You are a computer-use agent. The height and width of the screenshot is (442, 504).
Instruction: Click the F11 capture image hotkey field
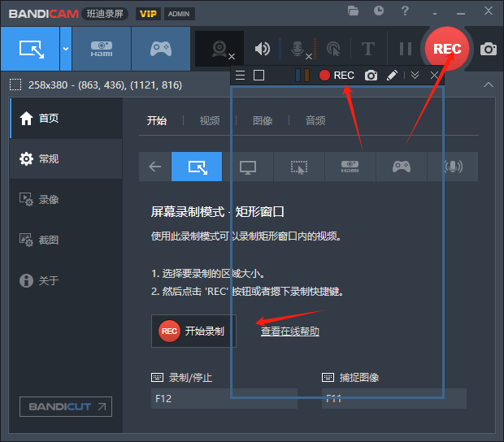click(x=394, y=399)
